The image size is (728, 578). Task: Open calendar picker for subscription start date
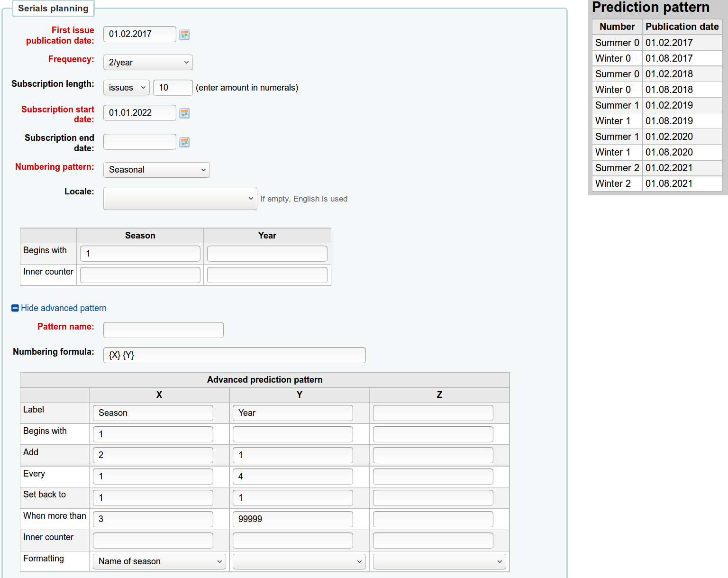184,113
